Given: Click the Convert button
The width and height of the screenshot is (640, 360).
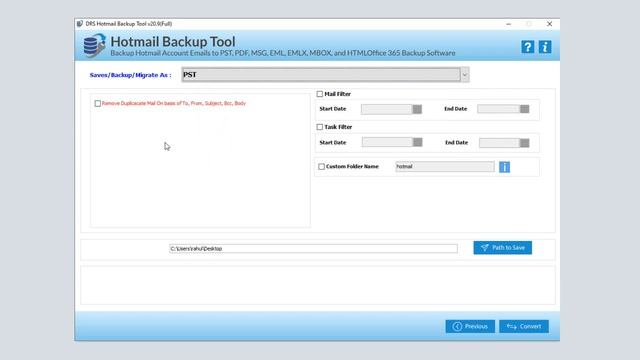Looking at the screenshot, I should (524, 326).
